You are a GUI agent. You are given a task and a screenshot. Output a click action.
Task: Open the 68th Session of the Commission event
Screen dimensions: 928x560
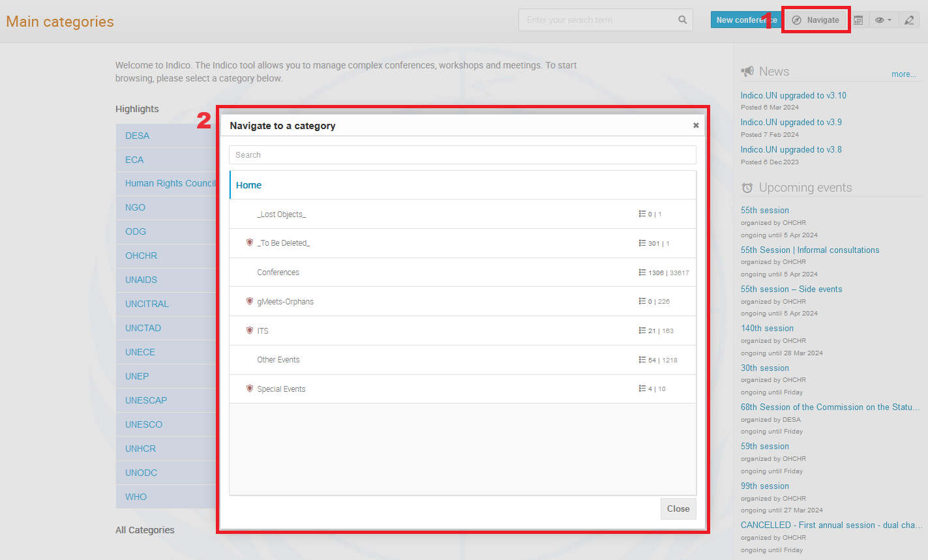830,407
